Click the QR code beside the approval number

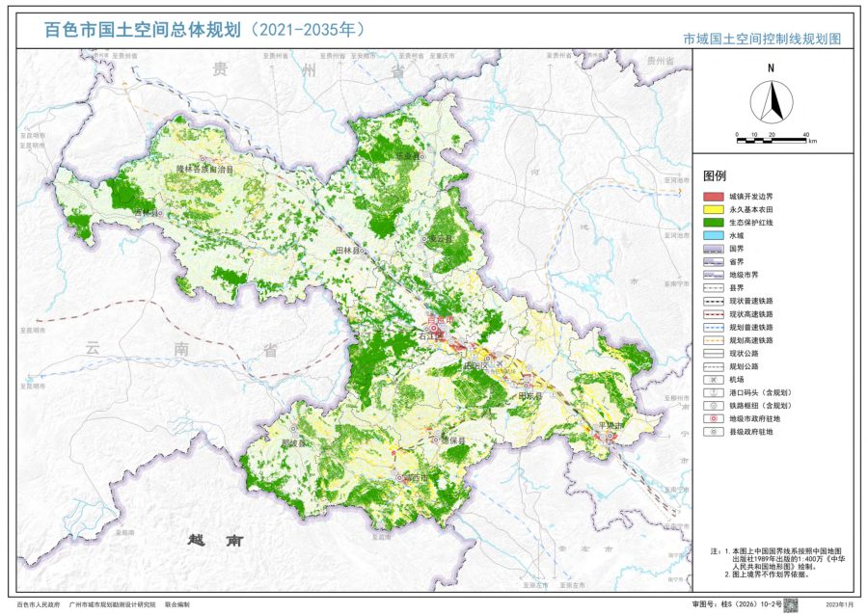791,604
